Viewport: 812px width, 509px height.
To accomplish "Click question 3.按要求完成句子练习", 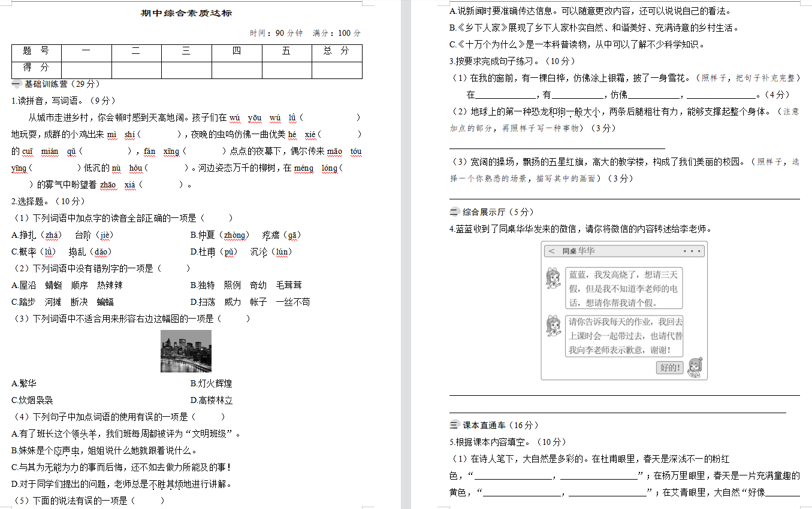I will (x=512, y=62).
